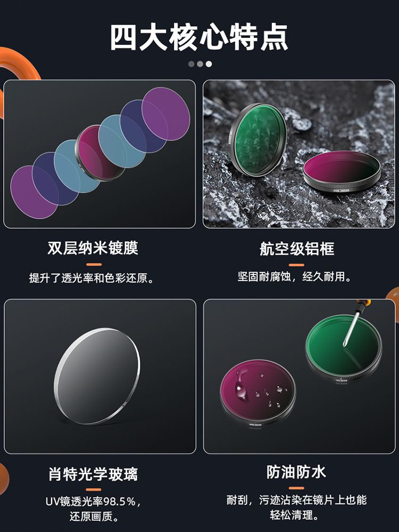Viewport: 399px width, 532px height.
Task: Click the orange underline beneath 防油防水
Action: [x=296, y=488]
